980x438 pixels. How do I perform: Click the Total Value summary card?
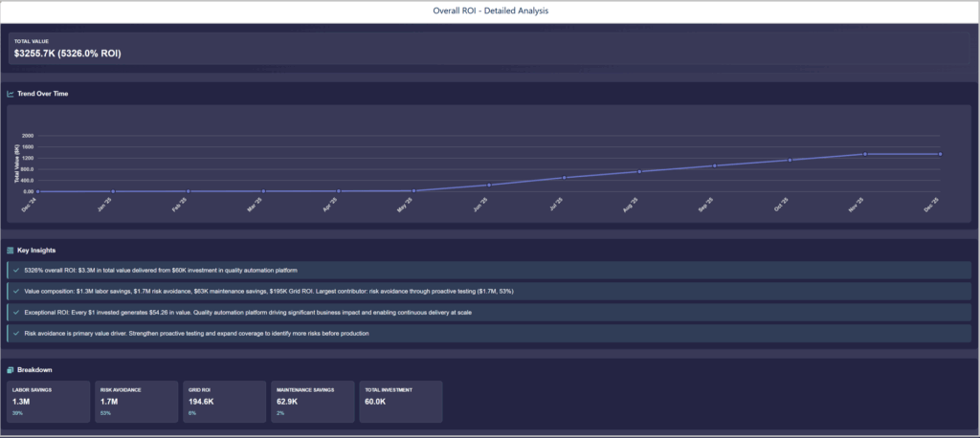489,49
